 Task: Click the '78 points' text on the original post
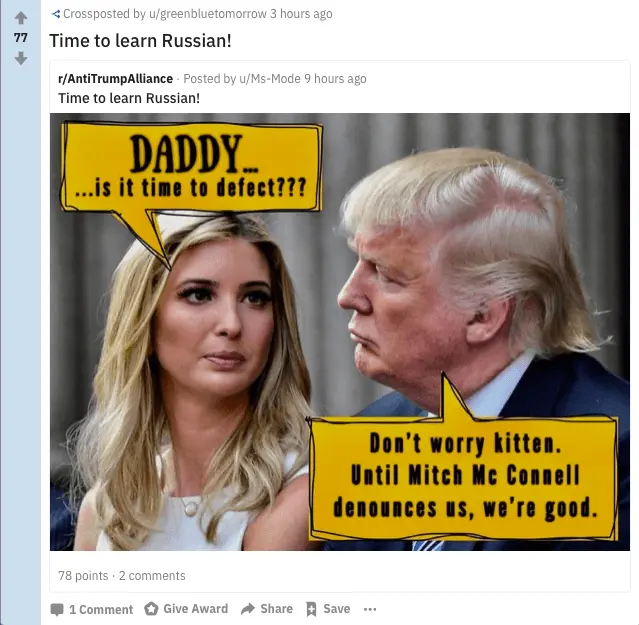point(83,576)
